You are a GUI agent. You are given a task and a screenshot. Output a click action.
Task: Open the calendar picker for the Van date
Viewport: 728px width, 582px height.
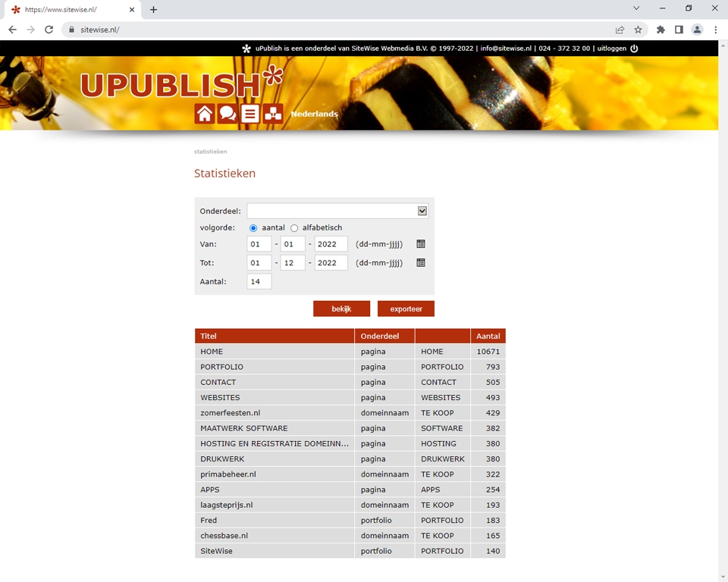pyautogui.click(x=421, y=244)
